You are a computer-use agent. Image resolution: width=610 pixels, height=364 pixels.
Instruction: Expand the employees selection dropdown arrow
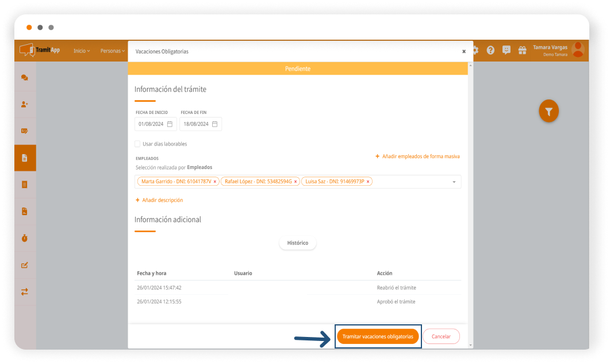(454, 182)
